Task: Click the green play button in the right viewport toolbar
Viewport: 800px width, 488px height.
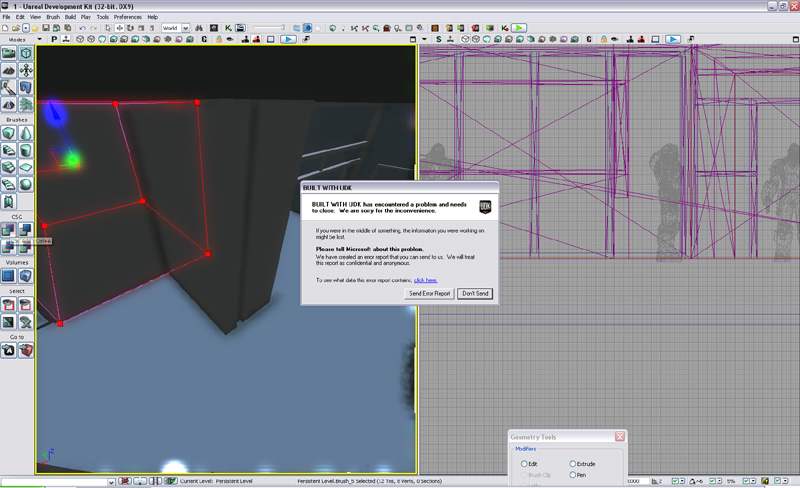Action: click(x=519, y=28)
